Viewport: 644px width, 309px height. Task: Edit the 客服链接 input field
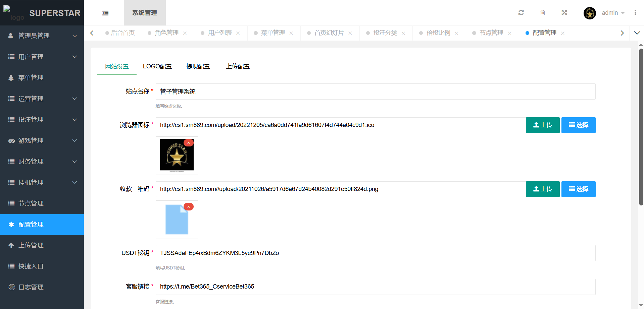(x=376, y=287)
